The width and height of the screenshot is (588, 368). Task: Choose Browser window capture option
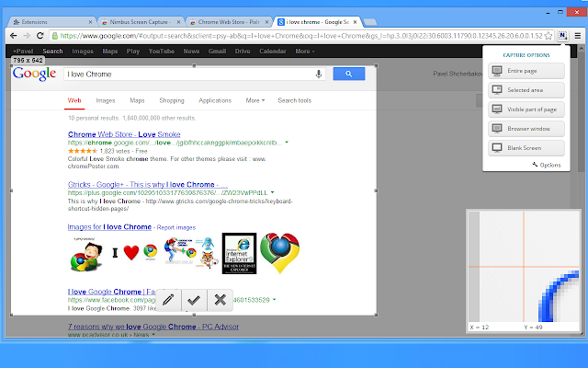(526, 129)
